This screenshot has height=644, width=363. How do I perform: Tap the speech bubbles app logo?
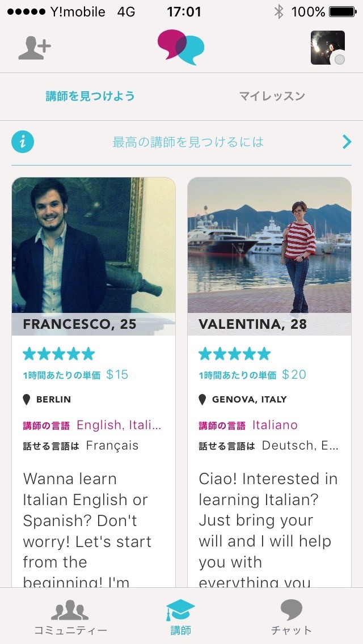click(181, 47)
